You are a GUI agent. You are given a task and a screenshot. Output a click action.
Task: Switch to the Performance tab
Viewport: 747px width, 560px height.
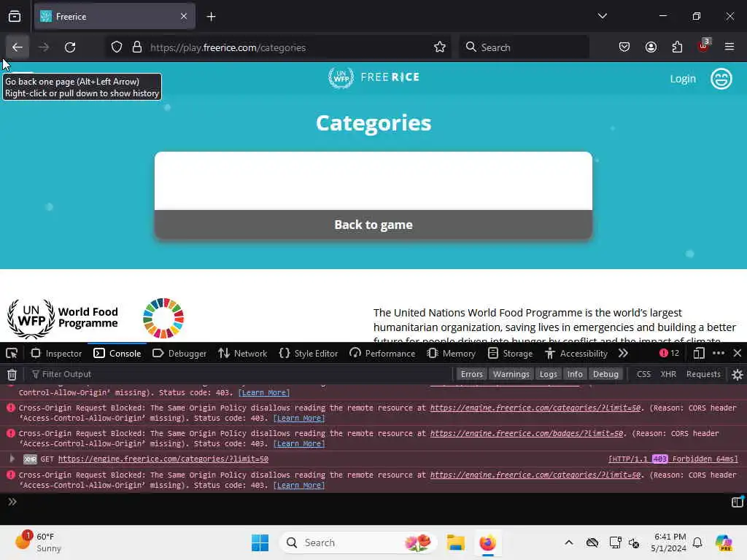382,354
